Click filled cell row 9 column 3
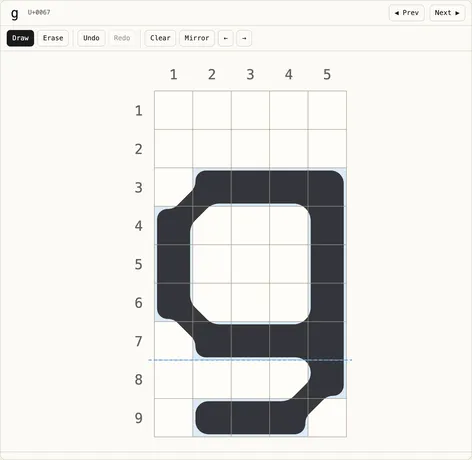The width and height of the screenshot is (472, 460). pyautogui.click(x=250, y=417)
